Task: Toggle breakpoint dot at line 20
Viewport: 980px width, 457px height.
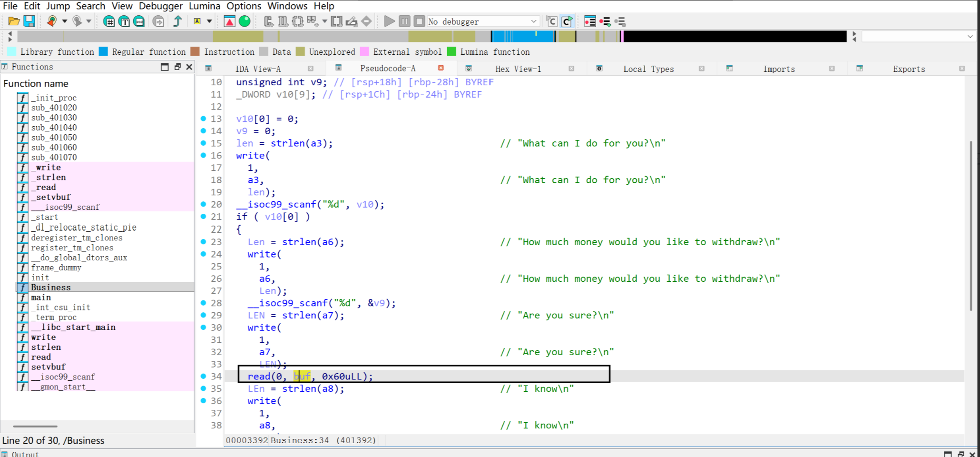Action: (x=204, y=204)
